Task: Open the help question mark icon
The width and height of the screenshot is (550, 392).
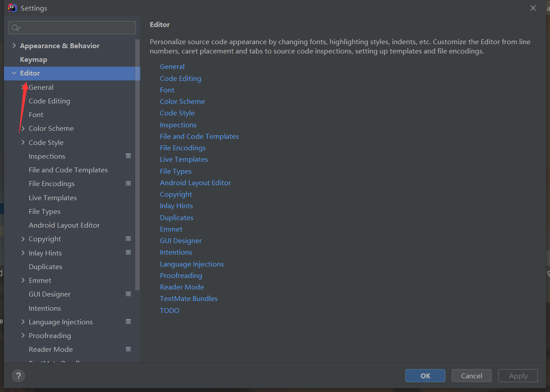Action: click(19, 376)
